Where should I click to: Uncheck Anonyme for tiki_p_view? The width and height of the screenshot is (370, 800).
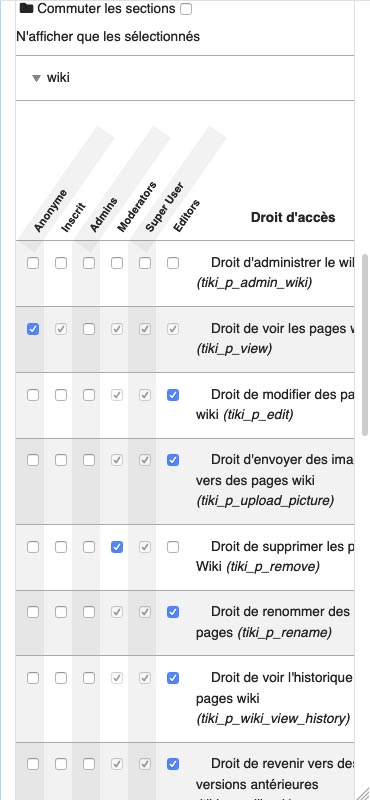coord(33,329)
